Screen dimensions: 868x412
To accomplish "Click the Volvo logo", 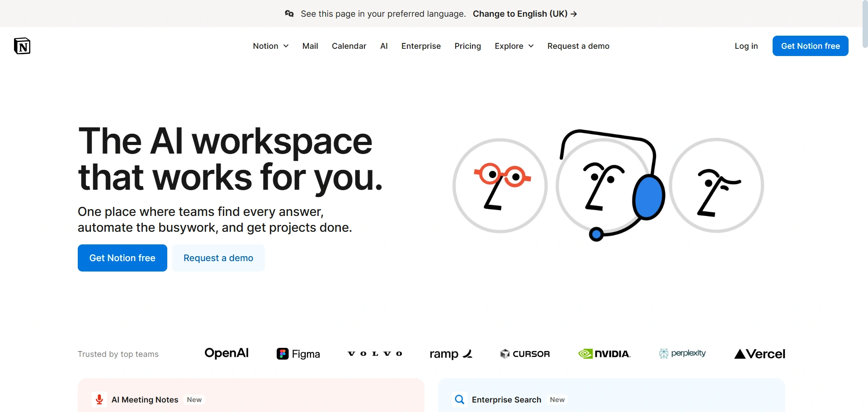I will (x=375, y=354).
